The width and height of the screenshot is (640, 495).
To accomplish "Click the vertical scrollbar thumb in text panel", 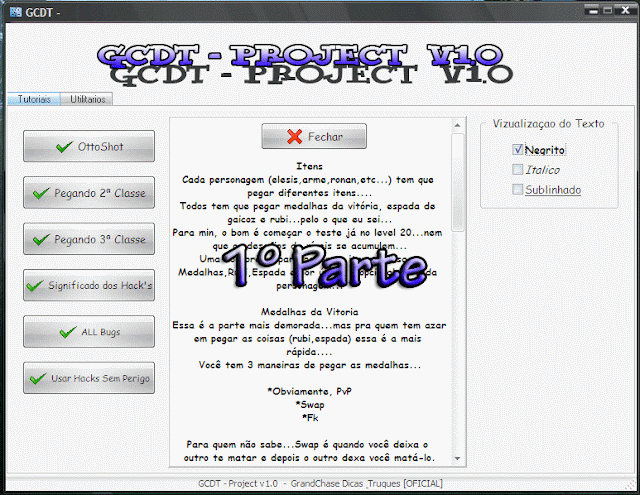I will click(458, 182).
